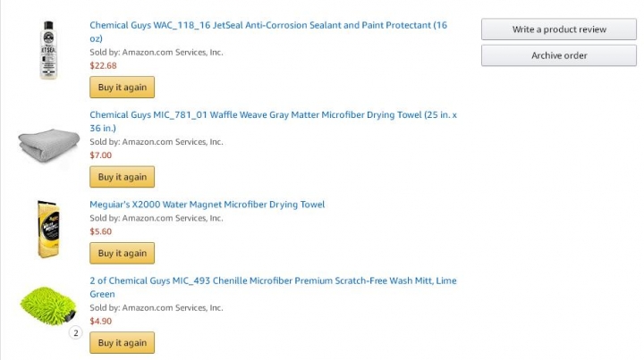
Task: Buy the Chenille wash mitt again
Action: (122, 342)
